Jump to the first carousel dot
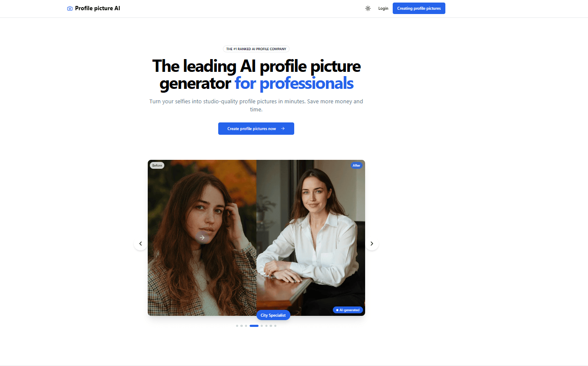 click(237, 326)
